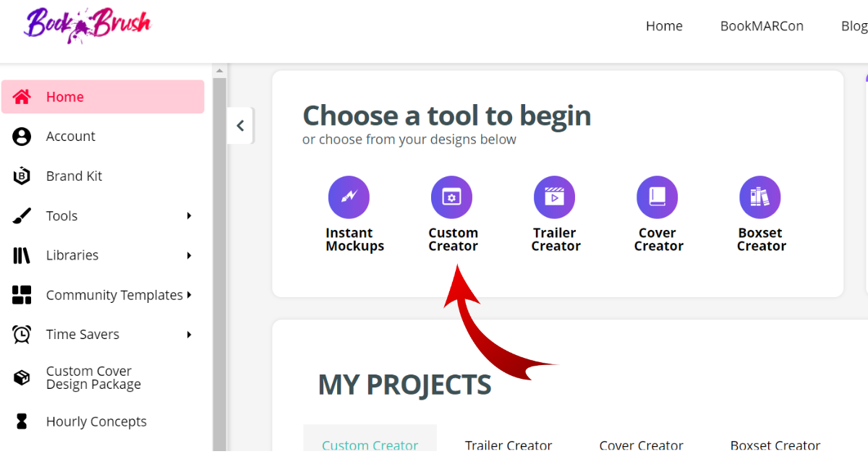Click the Book Brush logo
This screenshot has height=454, width=868.
point(88,27)
